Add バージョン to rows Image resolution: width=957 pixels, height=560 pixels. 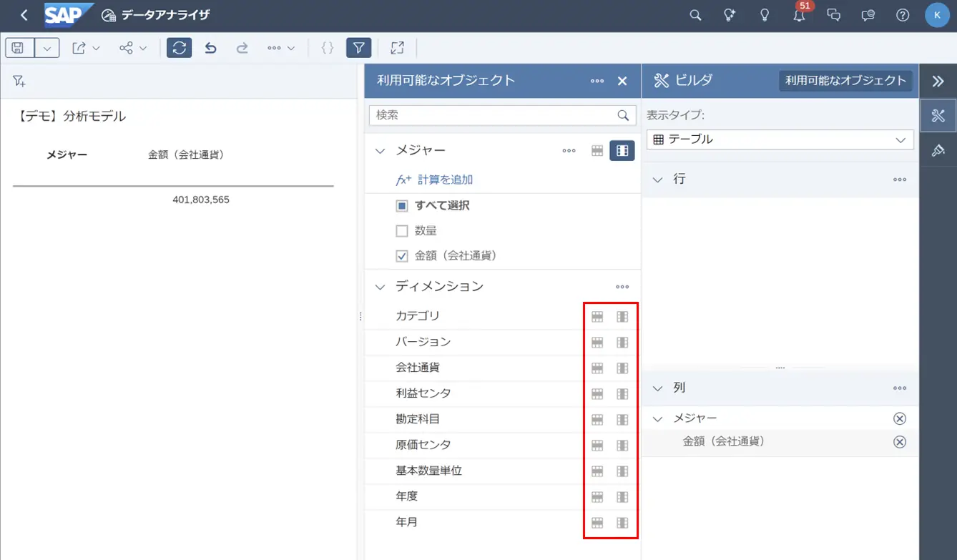[x=597, y=342]
